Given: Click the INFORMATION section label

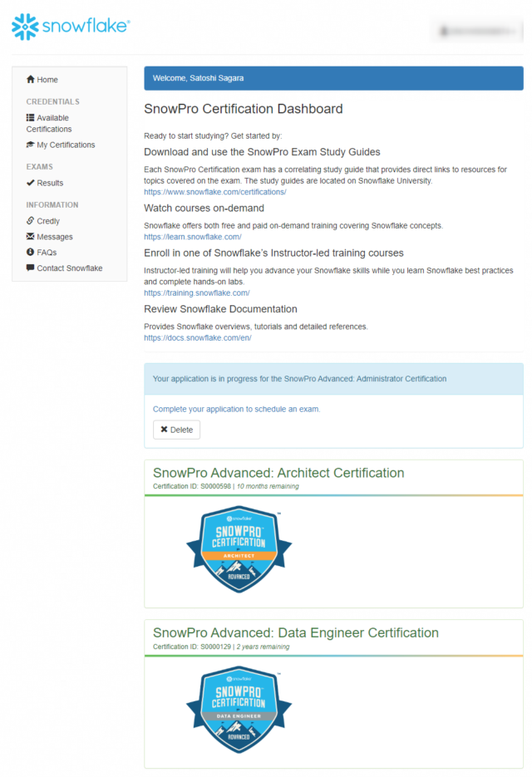Looking at the screenshot, I should (52, 204).
